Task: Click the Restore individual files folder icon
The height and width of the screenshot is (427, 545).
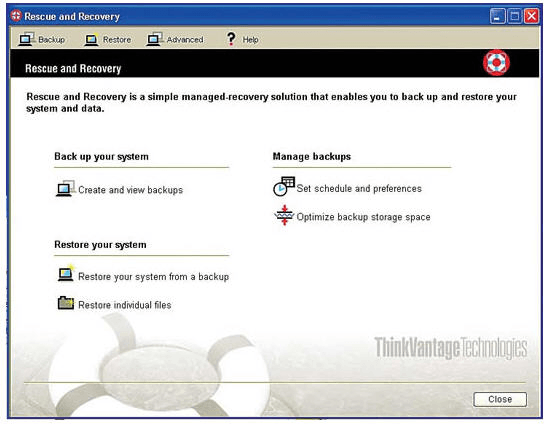Action: pos(66,303)
